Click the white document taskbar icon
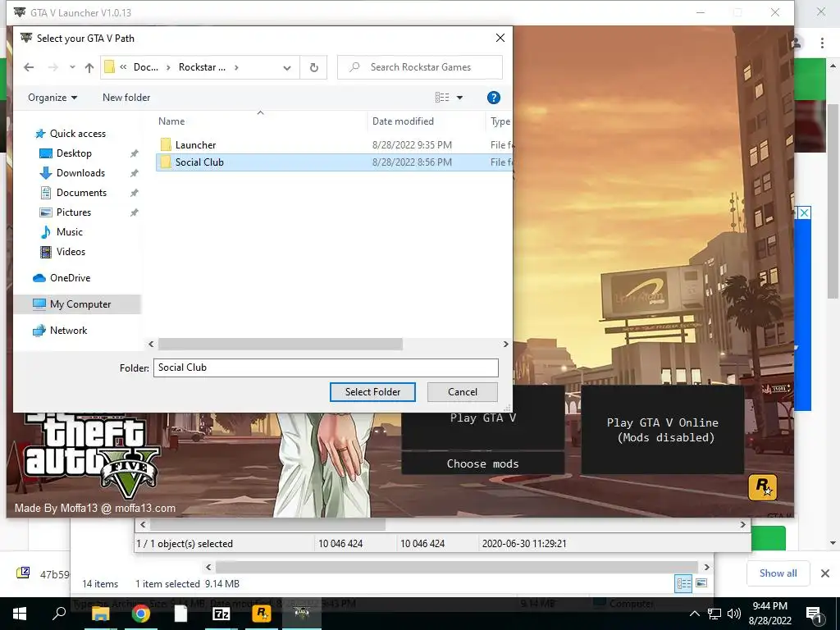The image size is (840, 630). coord(180,614)
